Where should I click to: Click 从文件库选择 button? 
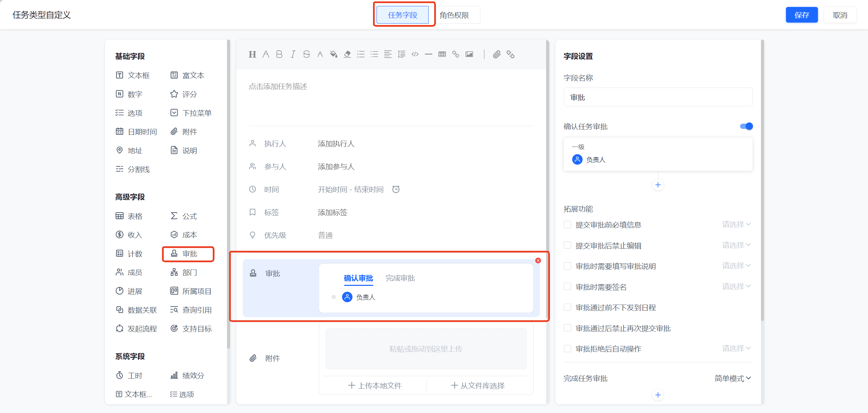coord(478,386)
